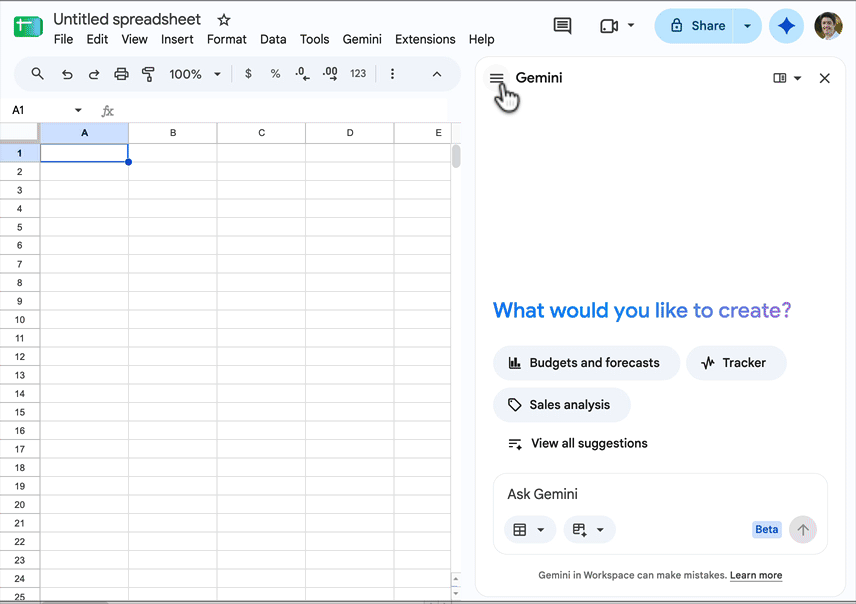Viewport: 856px width, 604px height.
Task: Select the Paint format tool
Action: [x=148, y=74]
